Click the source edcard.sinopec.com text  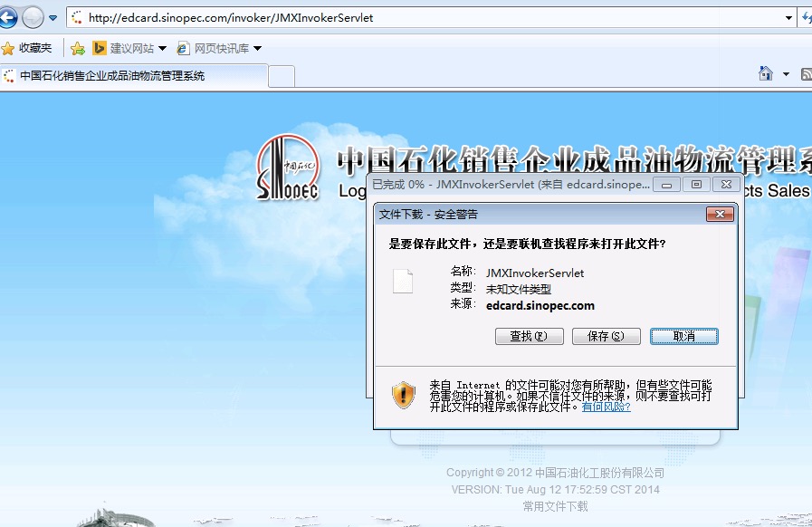pos(540,306)
